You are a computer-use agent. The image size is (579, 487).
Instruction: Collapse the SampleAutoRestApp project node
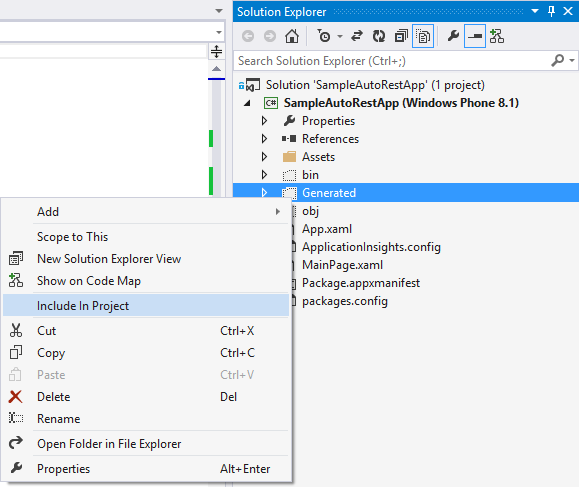click(247, 103)
